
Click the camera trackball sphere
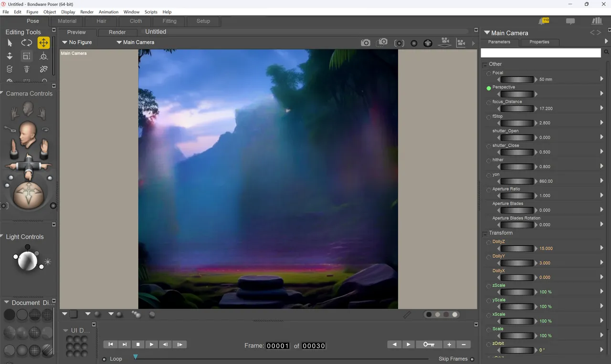(28, 194)
